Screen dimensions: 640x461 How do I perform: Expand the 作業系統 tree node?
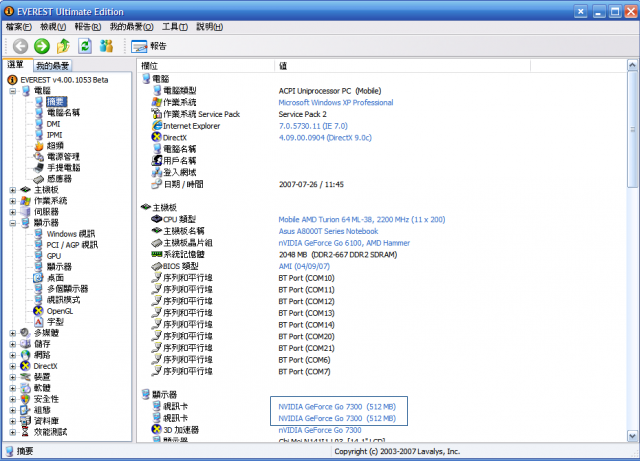pyautogui.click(x=13, y=201)
